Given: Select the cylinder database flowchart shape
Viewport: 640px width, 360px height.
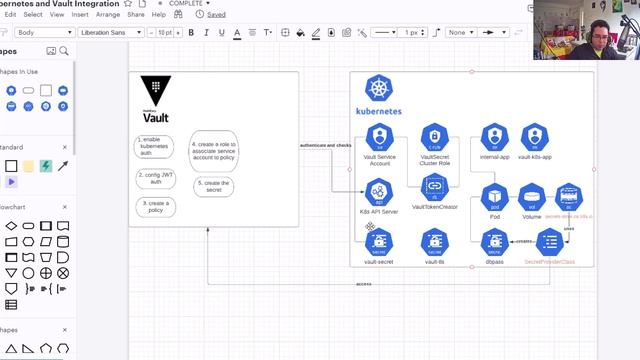Looking at the screenshot, I should point(63,242).
